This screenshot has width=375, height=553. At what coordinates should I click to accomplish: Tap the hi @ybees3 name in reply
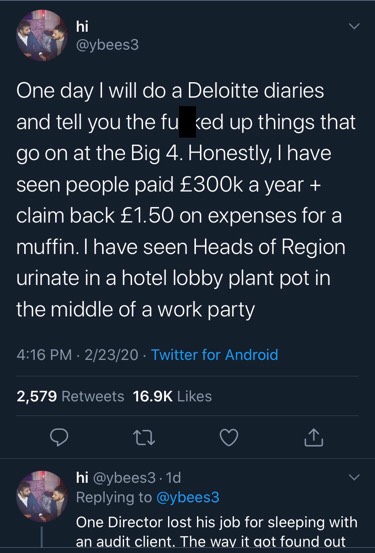(x=116, y=478)
